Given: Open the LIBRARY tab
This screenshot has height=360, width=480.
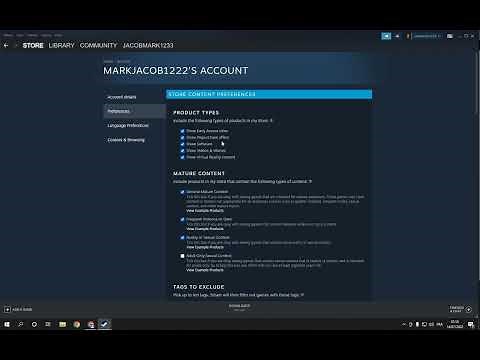Looking at the screenshot, I should (x=61, y=45).
